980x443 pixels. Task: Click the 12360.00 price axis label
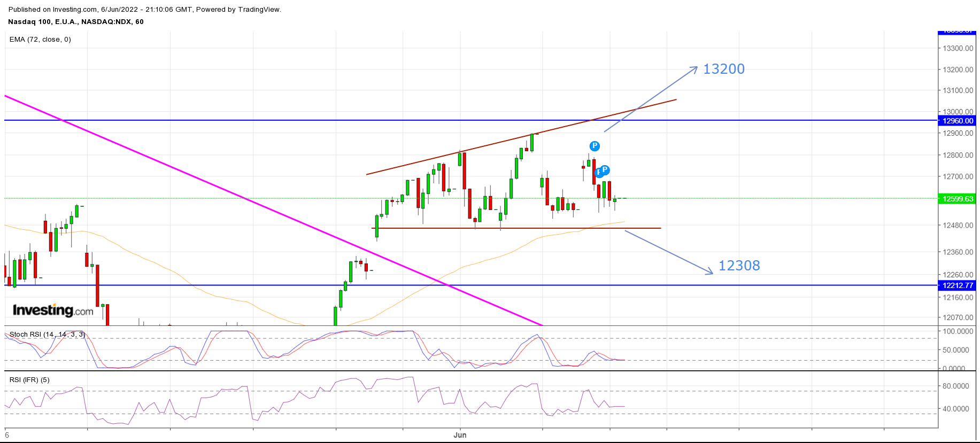click(958, 252)
